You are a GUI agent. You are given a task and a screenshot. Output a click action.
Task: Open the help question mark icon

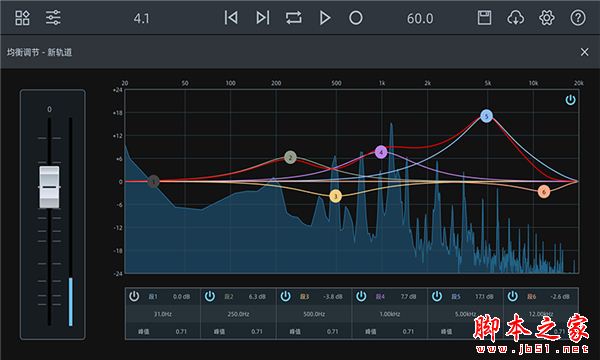(578, 18)
